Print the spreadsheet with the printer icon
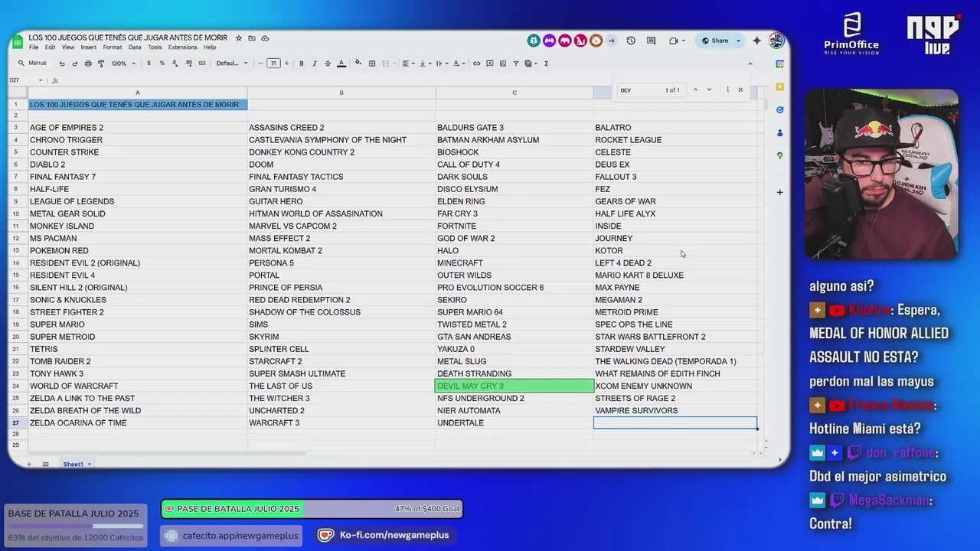Screen dimensions: 980x551 click(x=88, y=64)
